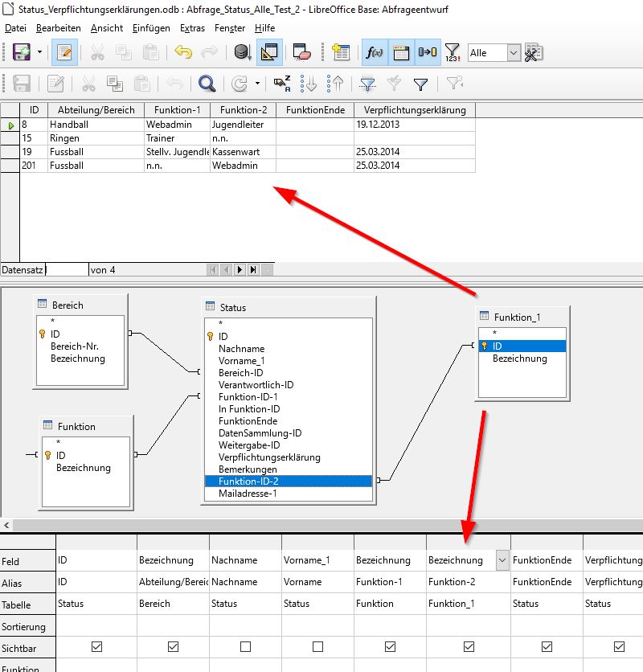Viewport: 643px width, 672px height.
Task: Click the Add Tables icon
Action: [x=342, y=52]
